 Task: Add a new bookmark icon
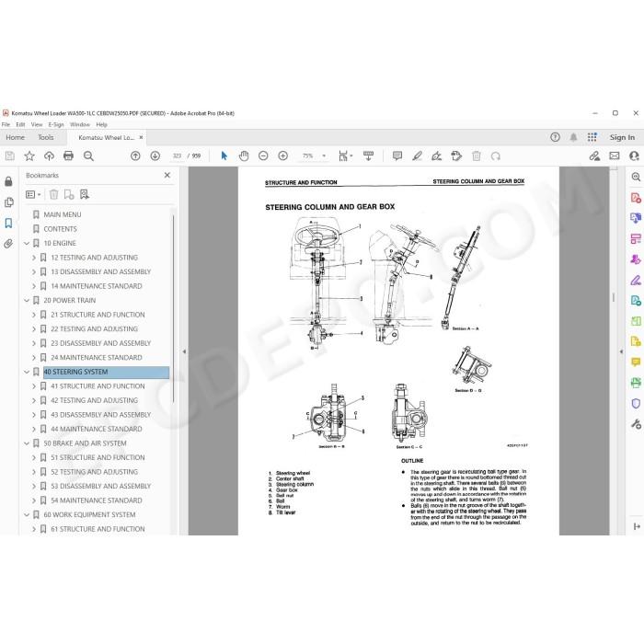(x=69, y=194)
